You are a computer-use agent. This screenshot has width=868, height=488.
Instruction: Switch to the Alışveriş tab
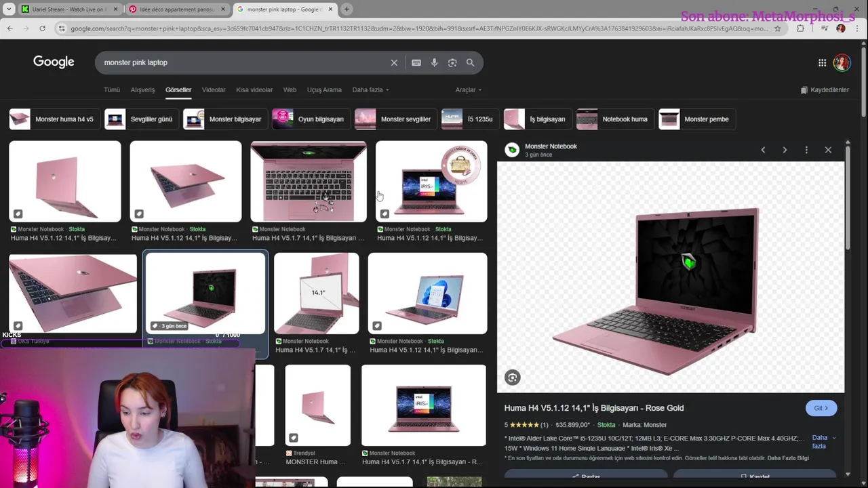click(x=142, y=89)
